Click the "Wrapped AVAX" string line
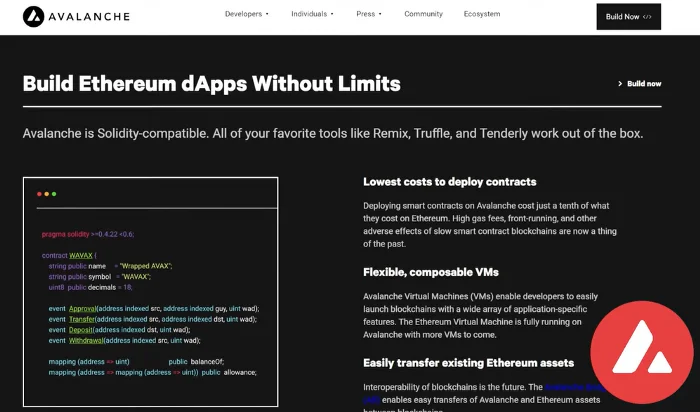700x412 pixels. tap(110, 266)
